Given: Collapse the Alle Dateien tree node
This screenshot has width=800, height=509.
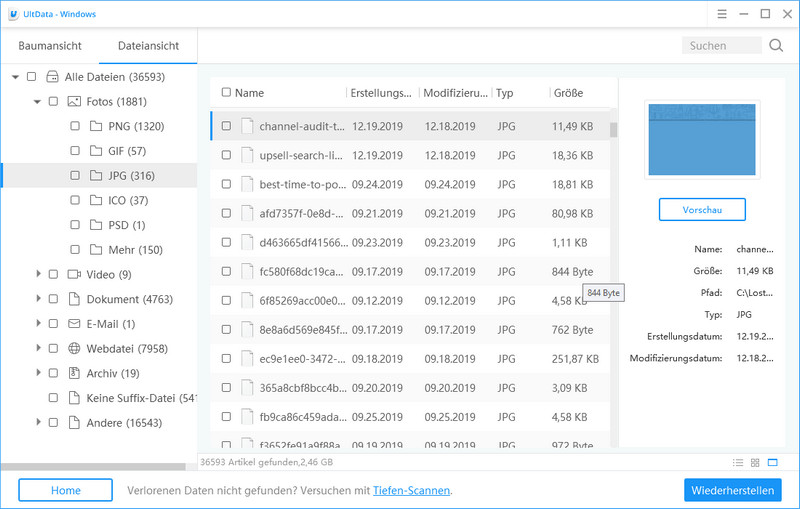Looking at the screenshot, I should tap(15, 77).
